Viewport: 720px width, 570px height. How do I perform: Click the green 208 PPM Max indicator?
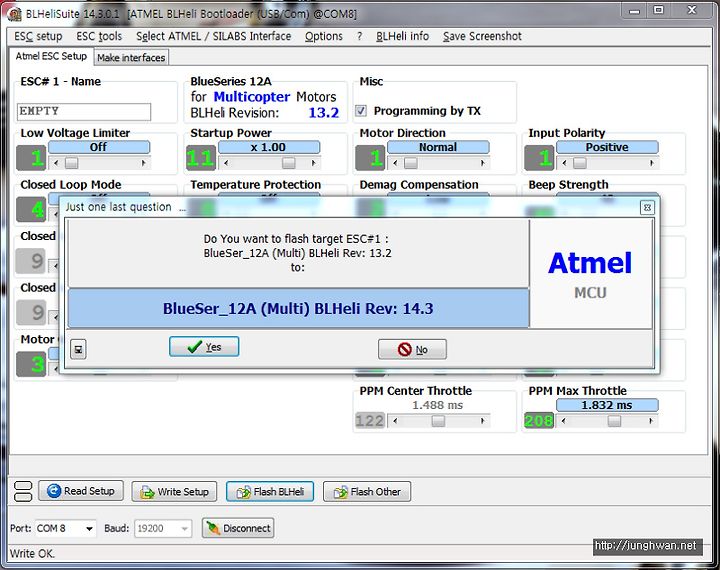click(539, 421)
